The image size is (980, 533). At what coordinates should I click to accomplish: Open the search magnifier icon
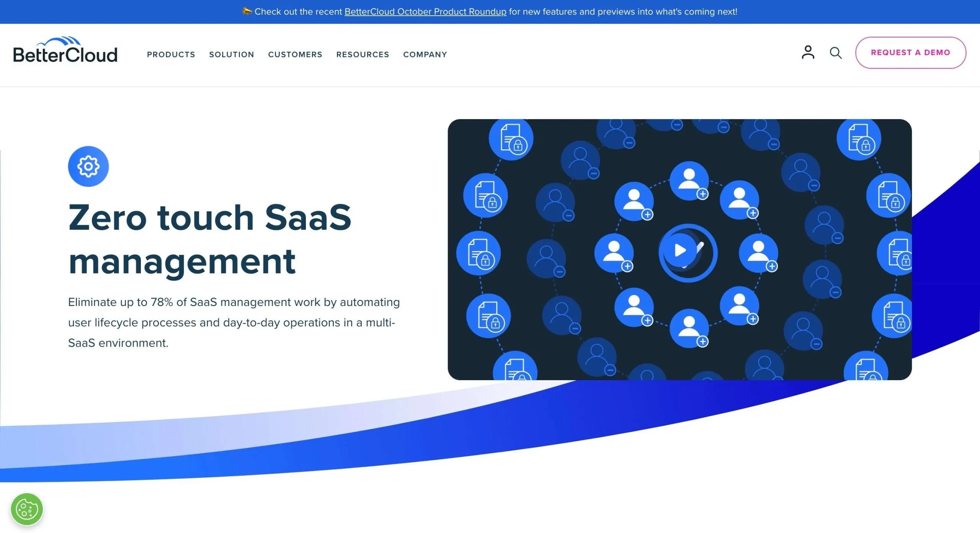tap(836, 53)
